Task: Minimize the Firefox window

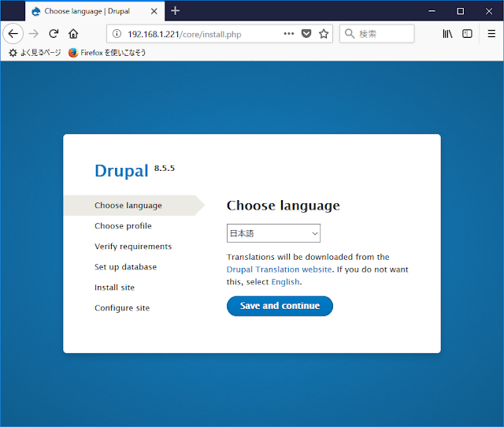Action: coord(432,11)
